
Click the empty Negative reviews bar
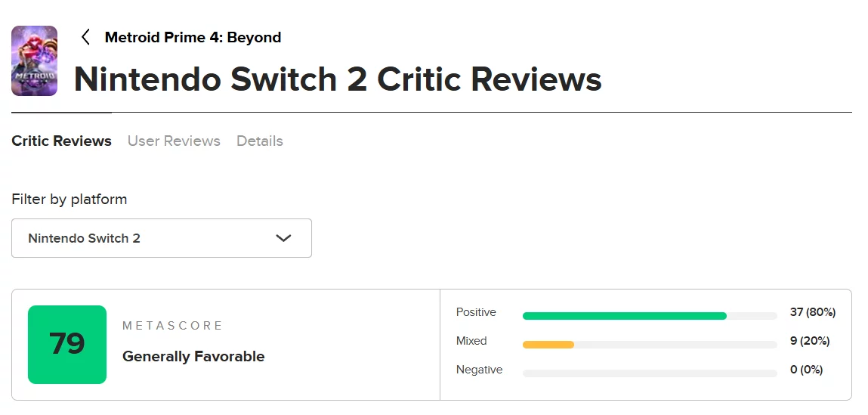pyautogui.click(x=649, y=373)
